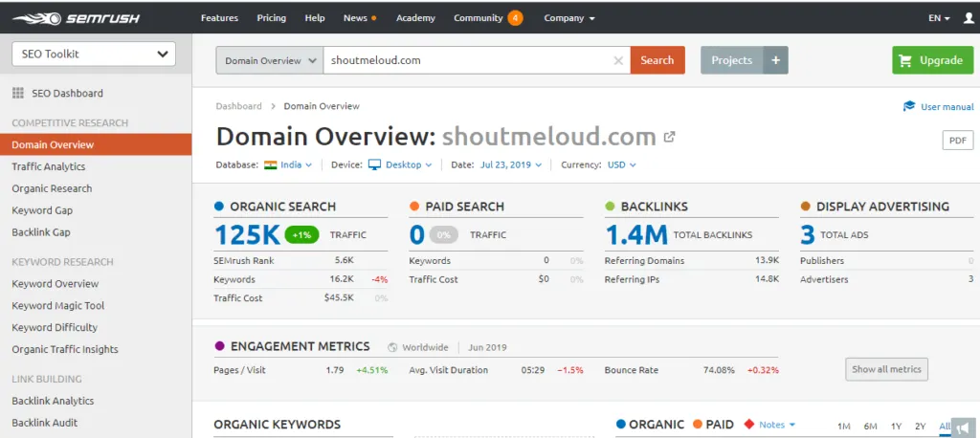Export the report with PDF button

tap(957, 141)
